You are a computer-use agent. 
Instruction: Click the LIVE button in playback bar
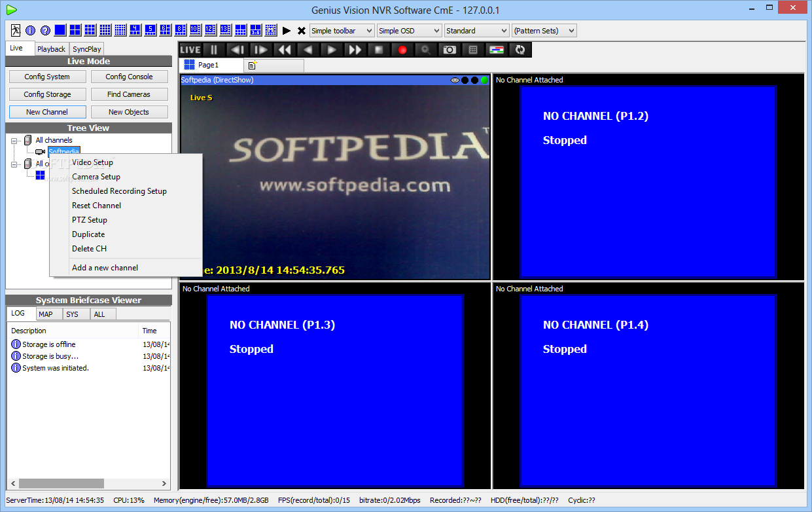pyautogui.click(x=190, y=49)
